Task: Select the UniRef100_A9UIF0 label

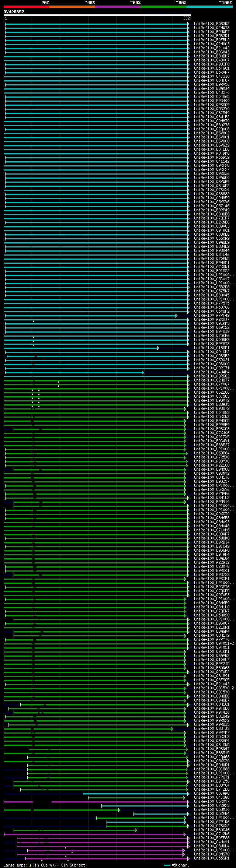Action: tap(212, 64)
